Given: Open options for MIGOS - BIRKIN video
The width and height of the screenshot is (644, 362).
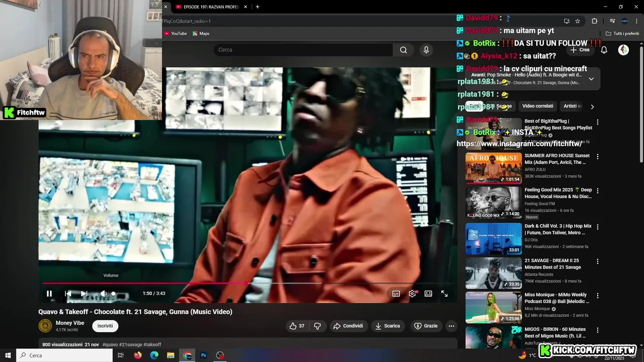Looking at the screenshot, I should (598, 330).
